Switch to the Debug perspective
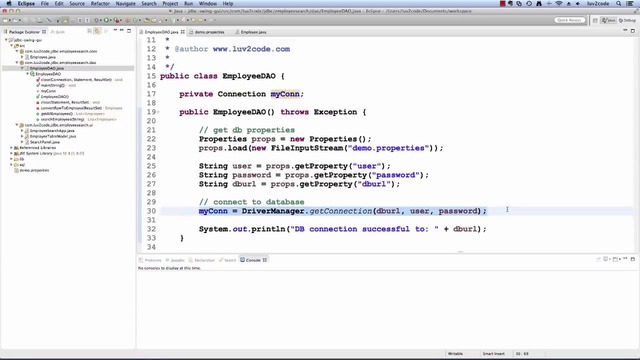 [x=627, y=20]
